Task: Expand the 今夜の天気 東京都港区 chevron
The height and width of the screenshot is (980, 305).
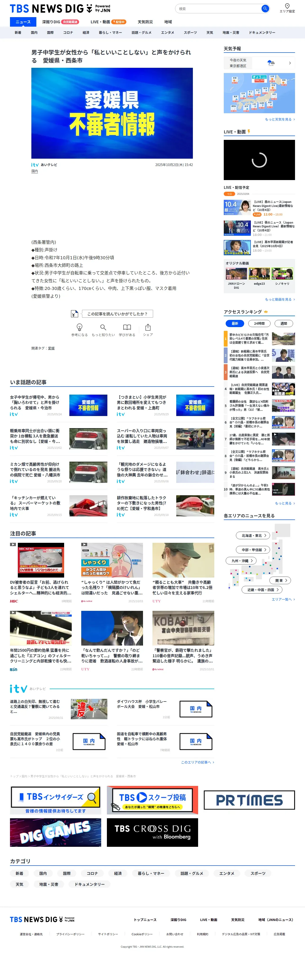Action: click(290, 63)
